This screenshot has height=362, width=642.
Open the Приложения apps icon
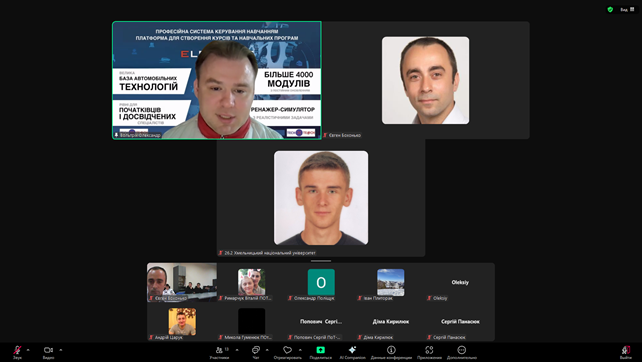(x=429, y=351)
